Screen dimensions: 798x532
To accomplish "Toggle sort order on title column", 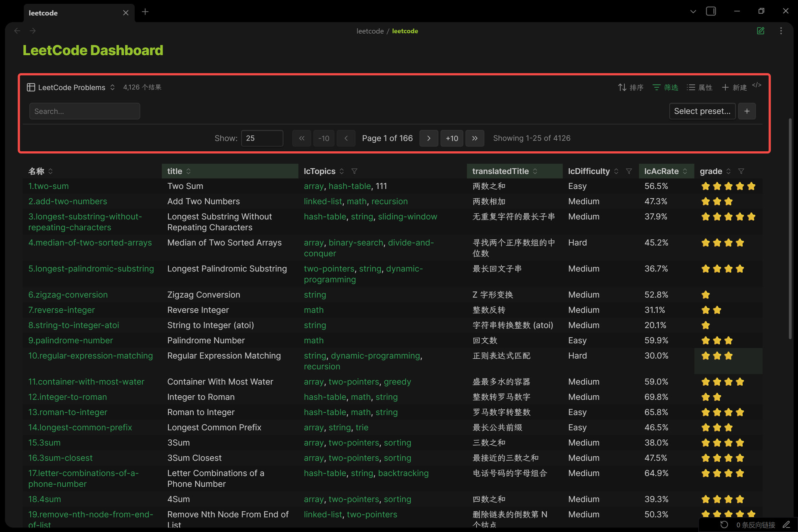I will pyautogui.click(x=188, y=171).
